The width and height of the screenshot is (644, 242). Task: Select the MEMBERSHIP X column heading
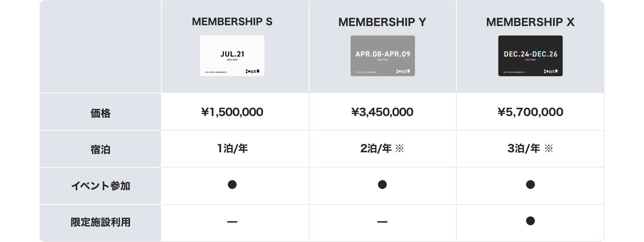point(530,22)
